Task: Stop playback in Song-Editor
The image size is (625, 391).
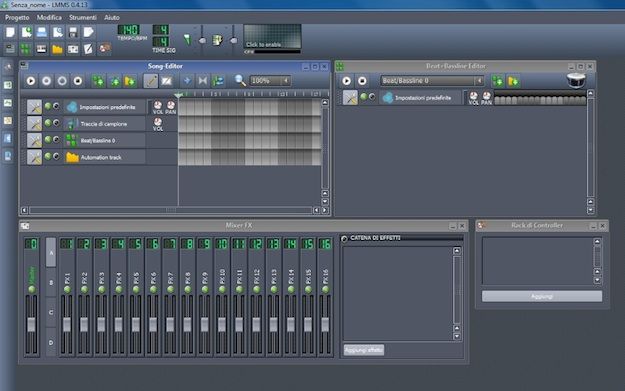Action: [78, 81]
